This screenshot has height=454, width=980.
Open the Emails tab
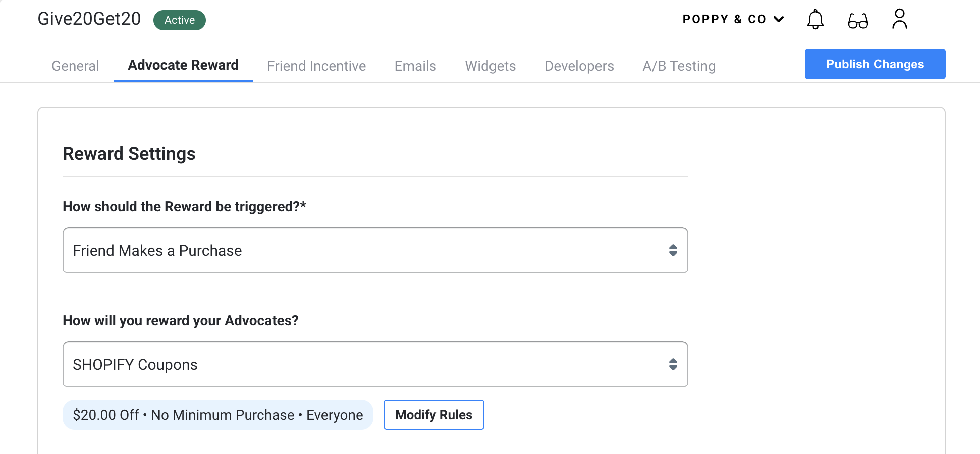[x=415, y=66]
